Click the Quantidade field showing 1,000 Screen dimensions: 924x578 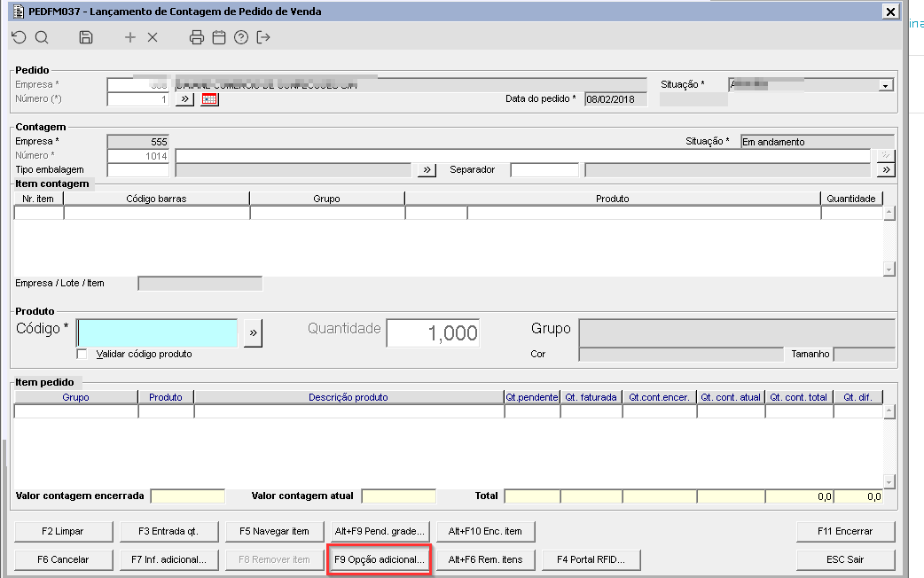[433, 333]
